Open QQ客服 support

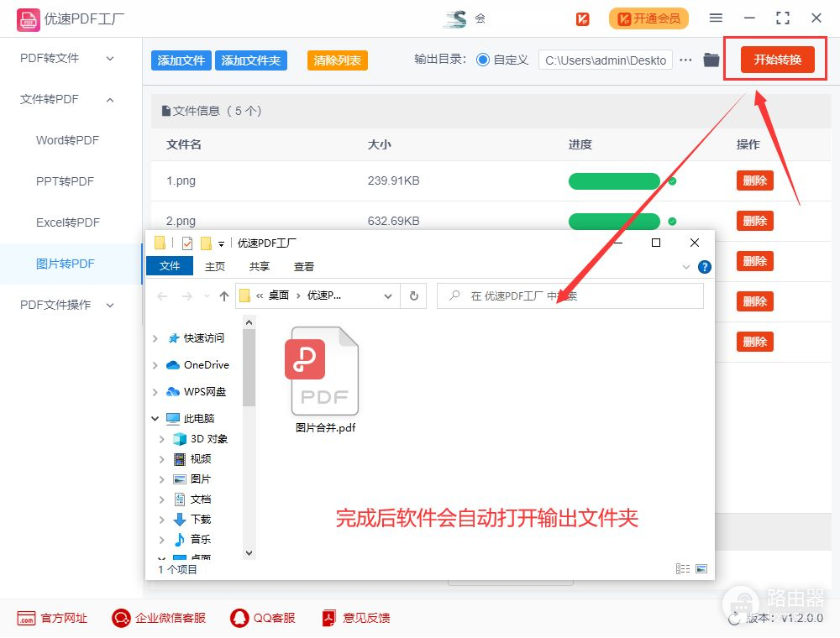tap(262, 618)
